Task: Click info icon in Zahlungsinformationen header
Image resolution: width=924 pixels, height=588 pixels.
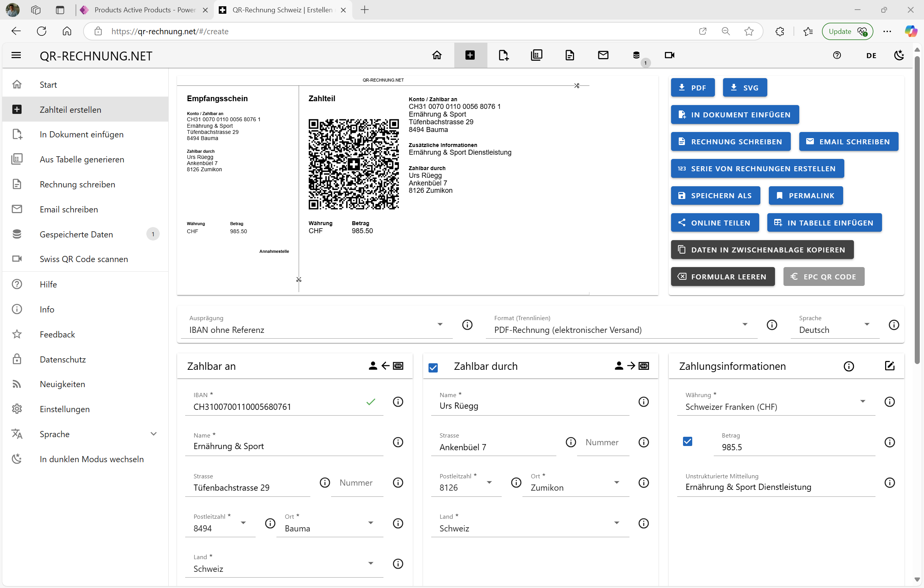Action: pos(849,366)
